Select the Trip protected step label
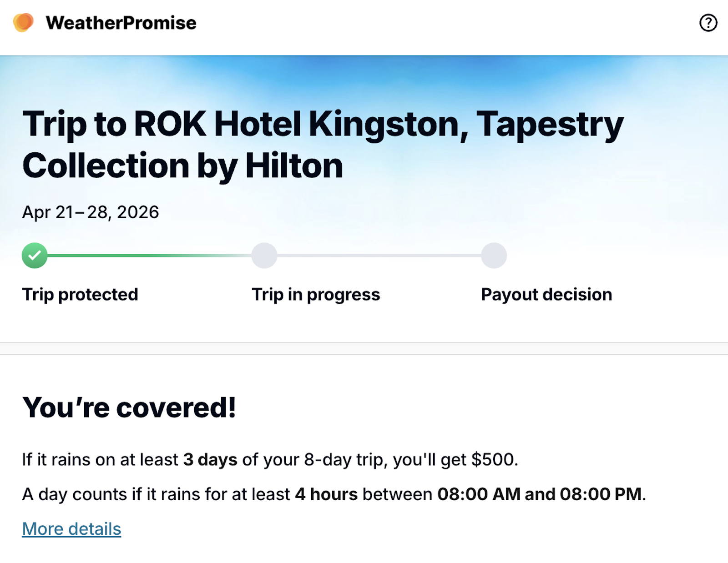Image resolution: width=728 pixels, height=563 pixels. tap(80, 295)
